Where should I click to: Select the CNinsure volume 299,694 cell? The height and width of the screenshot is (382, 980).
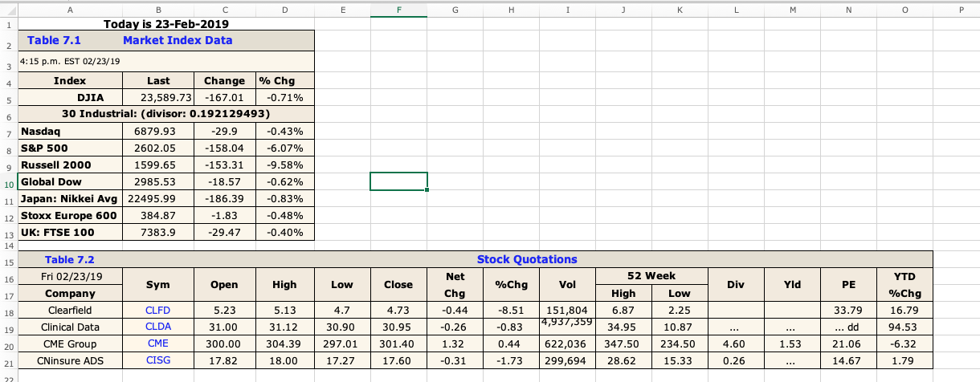[568, 361]
